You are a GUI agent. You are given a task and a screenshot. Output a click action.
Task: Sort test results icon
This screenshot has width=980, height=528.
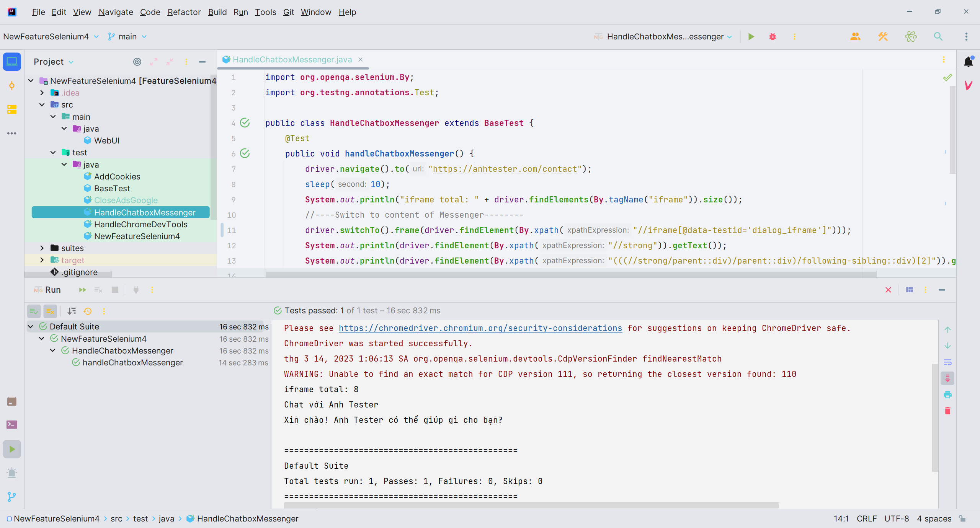(x=72, y=311)
